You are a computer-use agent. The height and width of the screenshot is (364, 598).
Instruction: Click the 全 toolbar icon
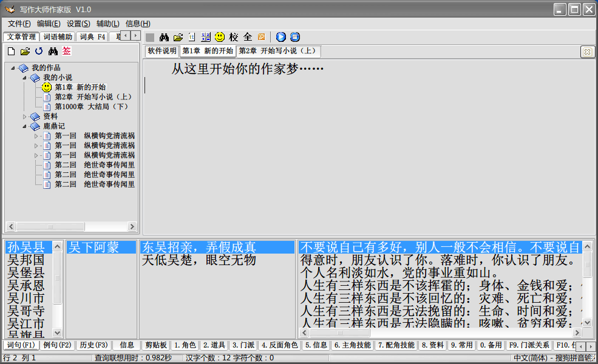point(248,37)
